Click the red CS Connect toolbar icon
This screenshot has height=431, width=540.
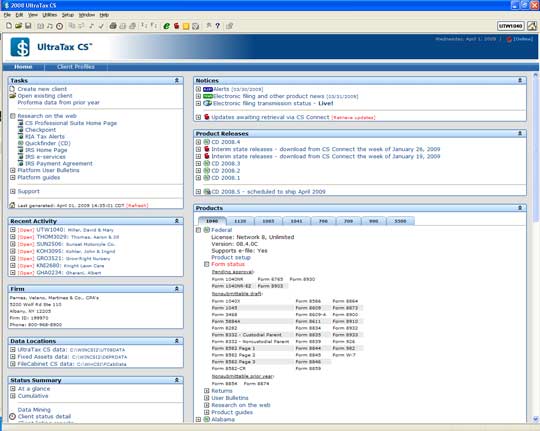(176, 26)
